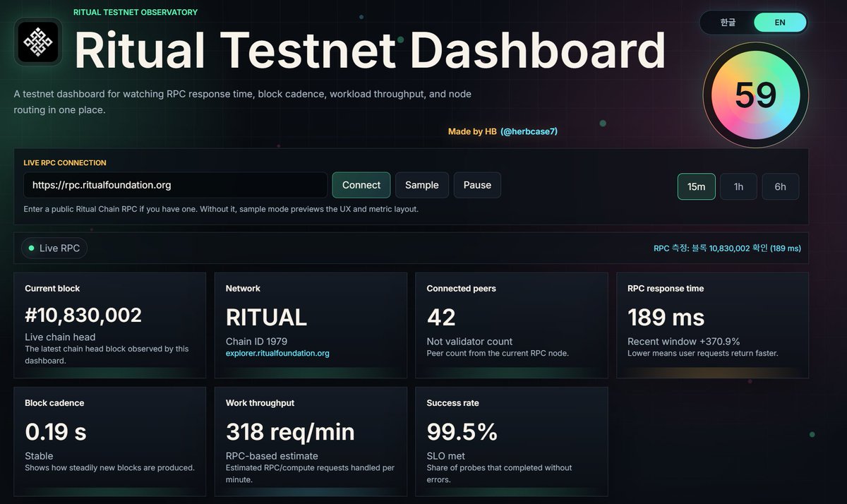Image resolution: width=847 pixels, height=504 pixels.
Task: Click the Current block card title
Action: (x=52, y=288)
